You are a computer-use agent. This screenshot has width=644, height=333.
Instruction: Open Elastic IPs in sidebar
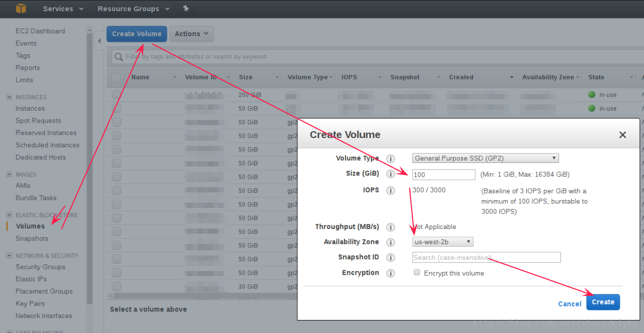pos(31,279)
